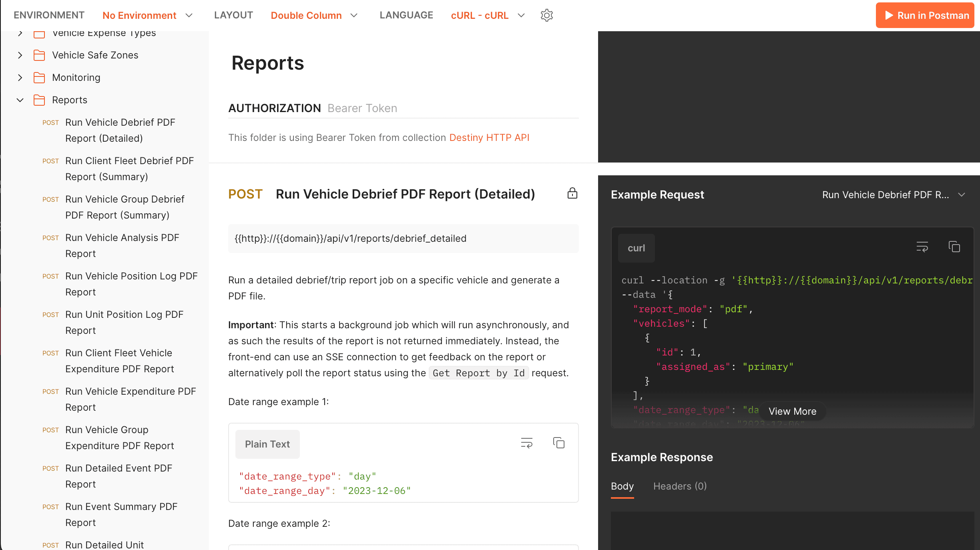Select the Vehicle Safe Zones folder label
The height and width of the screenshot is (550, 980).
pos(95,55)
